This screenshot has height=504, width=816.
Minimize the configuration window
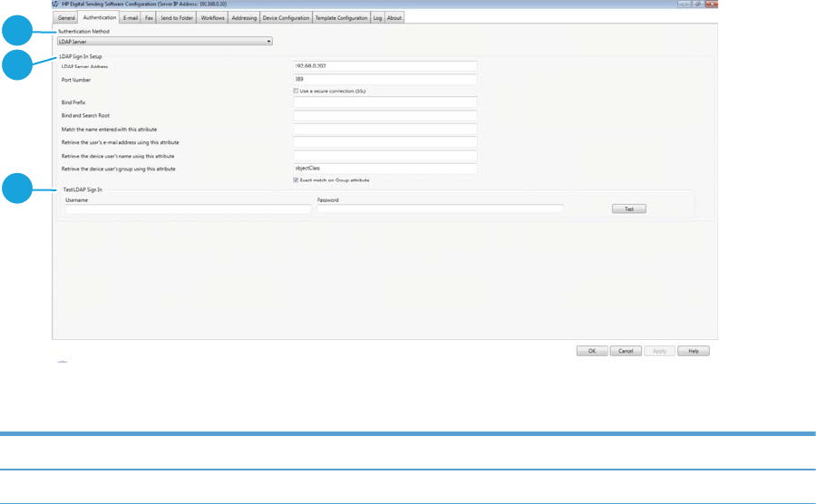[x=684, y=4]
